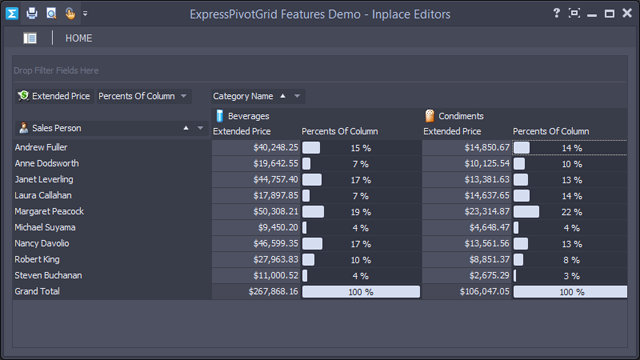Select the Grand Total row header
The width and height of the screenshot is (640, 360).
pyautogui.click(x=112, y=291)
